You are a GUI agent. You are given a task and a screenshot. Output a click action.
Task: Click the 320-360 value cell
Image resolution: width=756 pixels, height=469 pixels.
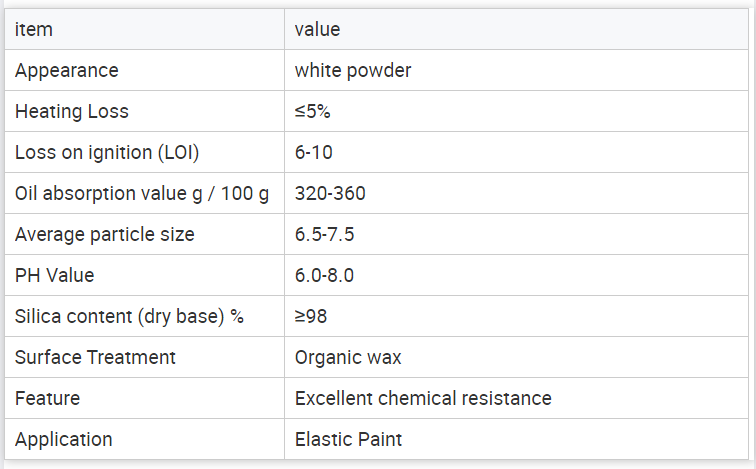pos(516,193)
